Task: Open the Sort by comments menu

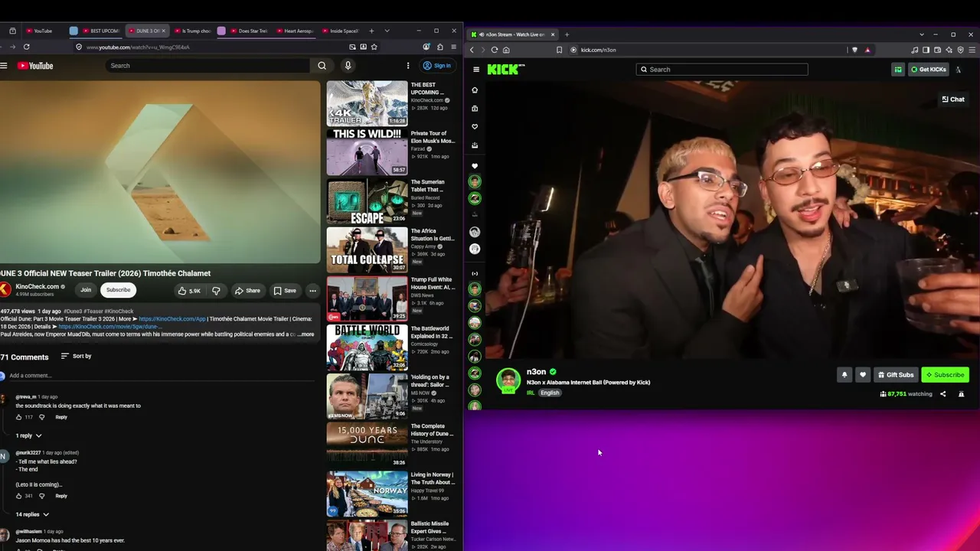Action: [76, 356]
